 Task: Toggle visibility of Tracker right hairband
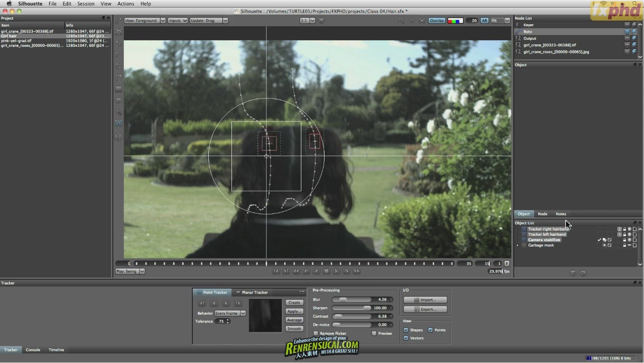(629, 229)
